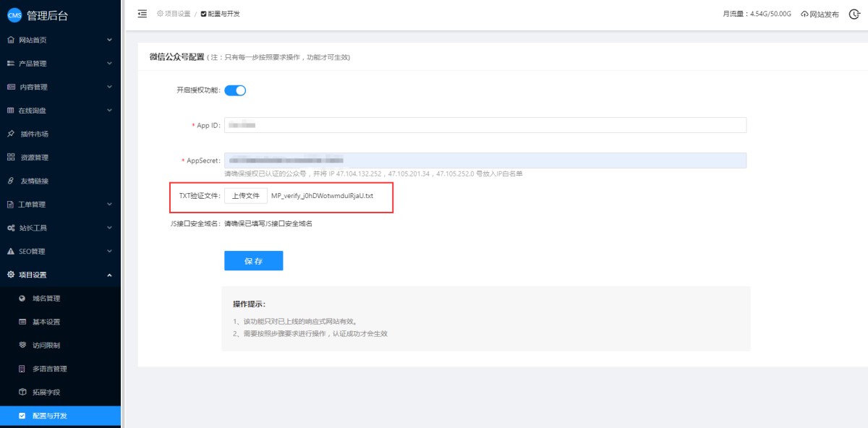Click the cloud upload icon for 网站发布
Screen dimensions: 868x428
[804, 14]
